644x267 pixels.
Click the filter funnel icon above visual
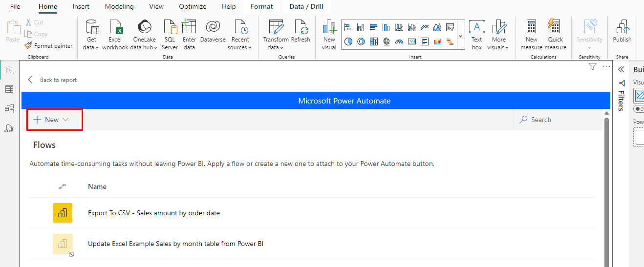pyautogui.click(x=593, y=67)
